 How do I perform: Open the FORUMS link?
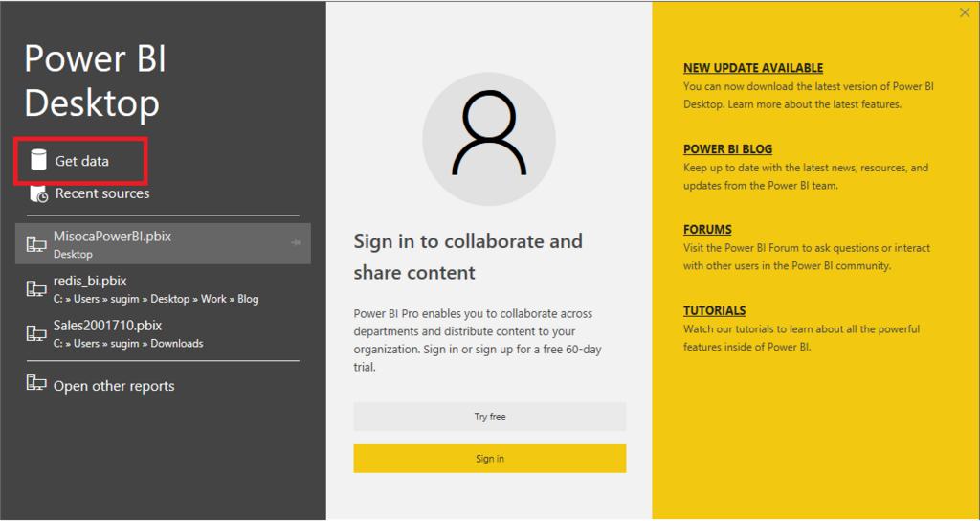click(x=707, y=230)
